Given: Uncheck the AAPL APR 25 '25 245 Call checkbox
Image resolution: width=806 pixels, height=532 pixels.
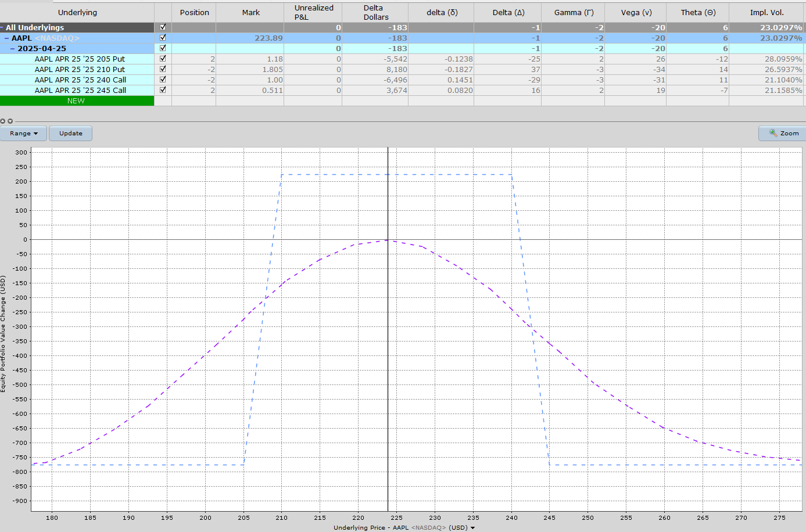Looking at the screenshot, I should (x=163, y=90).
